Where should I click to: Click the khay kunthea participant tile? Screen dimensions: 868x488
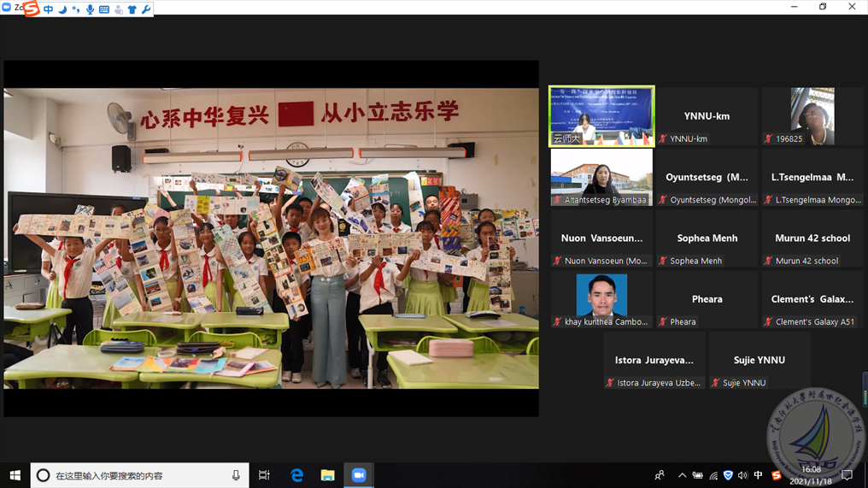coord(601,299)
